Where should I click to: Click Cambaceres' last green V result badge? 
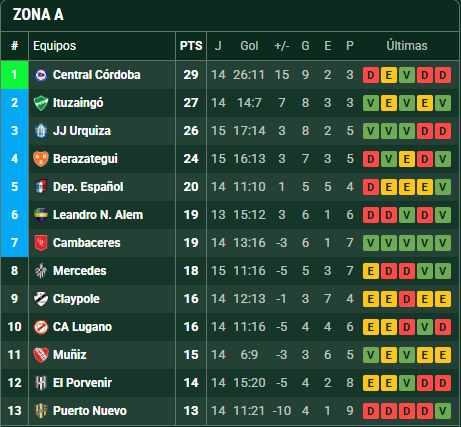[443, 243]
